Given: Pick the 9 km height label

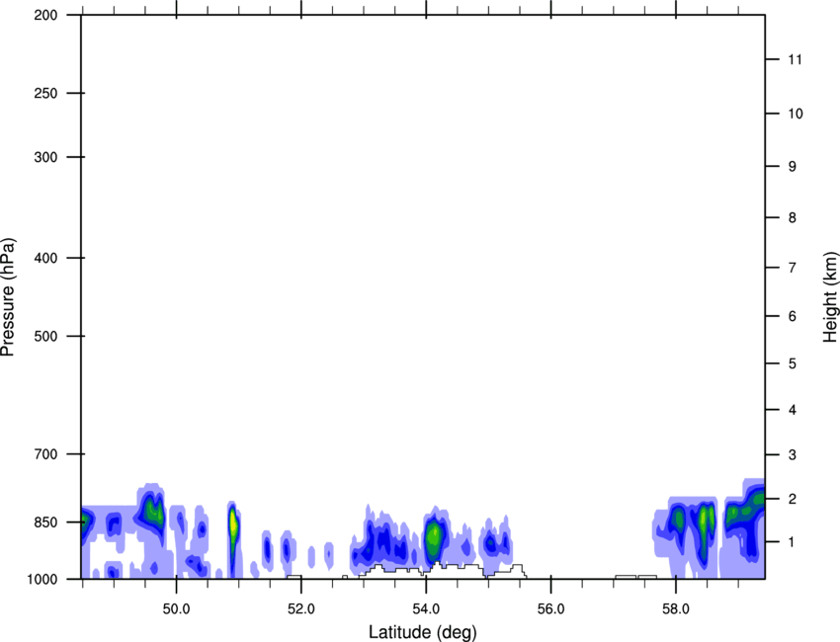Looking at the screenshot, I should coord(792,167).
